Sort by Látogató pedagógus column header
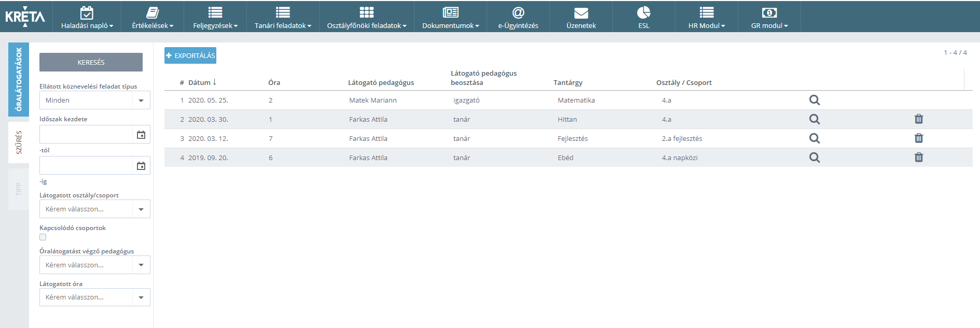This screenshot has height=328, width=980. point(381,82)
